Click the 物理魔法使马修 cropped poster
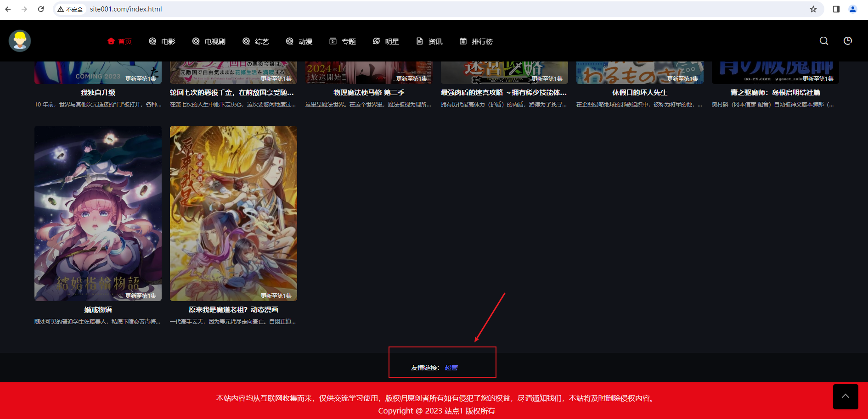The height and width of the screenshot is (419, 868). [x=369, y=73]
